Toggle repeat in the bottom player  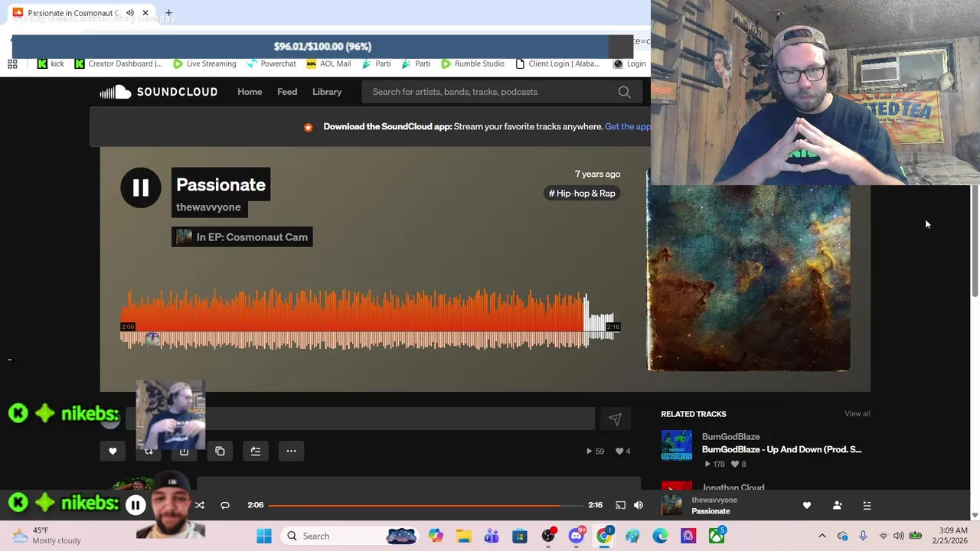click(x=225, y=505)
